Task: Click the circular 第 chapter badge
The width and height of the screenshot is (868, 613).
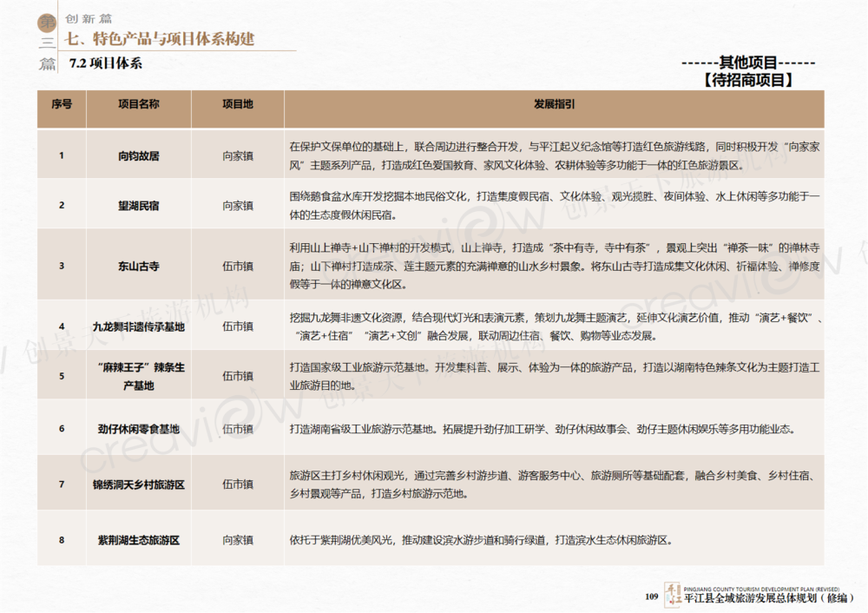Action: coord(47,21)
